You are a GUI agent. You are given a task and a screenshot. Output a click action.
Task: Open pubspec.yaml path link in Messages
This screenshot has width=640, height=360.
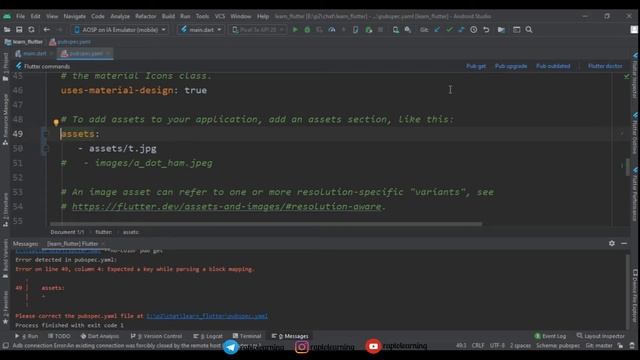[x=207, y=316]
